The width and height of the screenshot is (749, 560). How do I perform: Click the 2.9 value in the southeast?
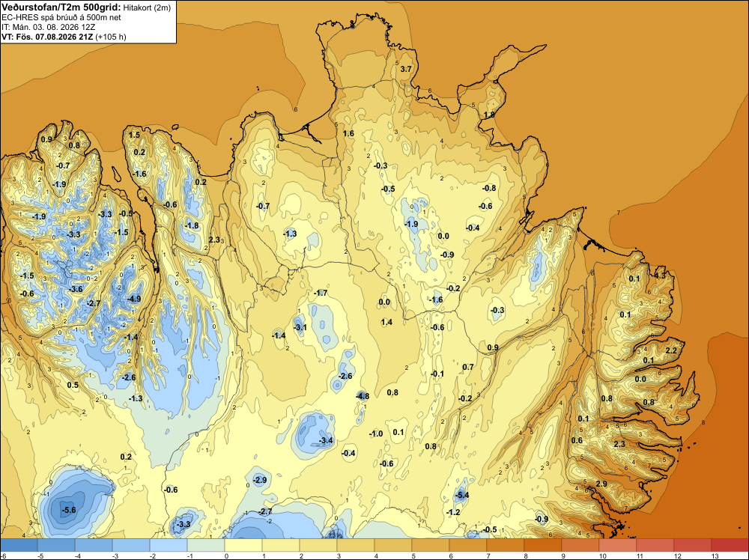pos(601,484)
